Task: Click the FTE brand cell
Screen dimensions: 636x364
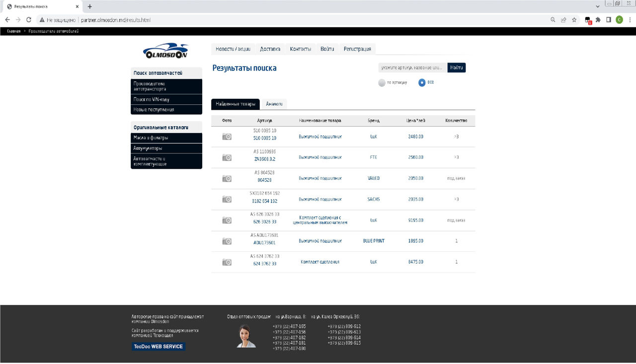Action: click(374, 157)
